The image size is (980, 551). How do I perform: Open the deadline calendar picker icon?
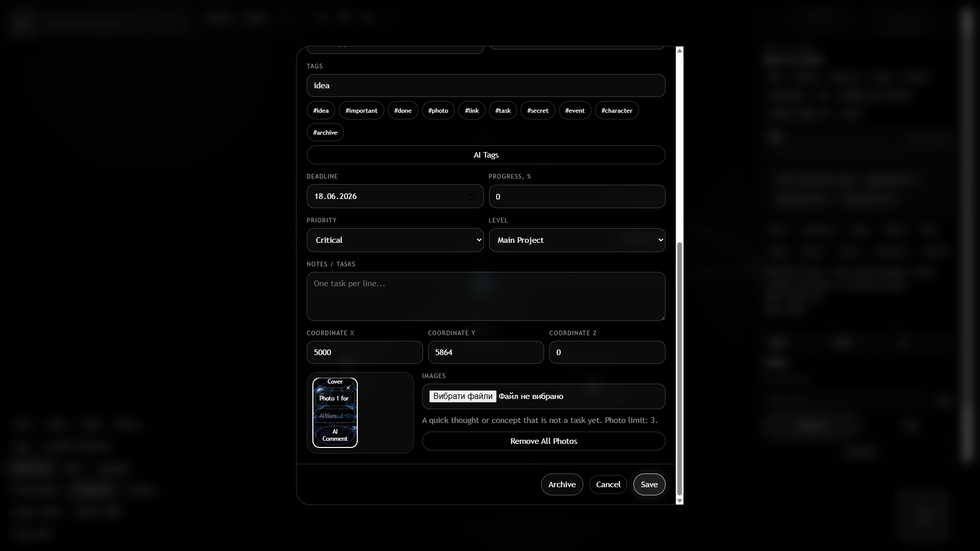472,196
